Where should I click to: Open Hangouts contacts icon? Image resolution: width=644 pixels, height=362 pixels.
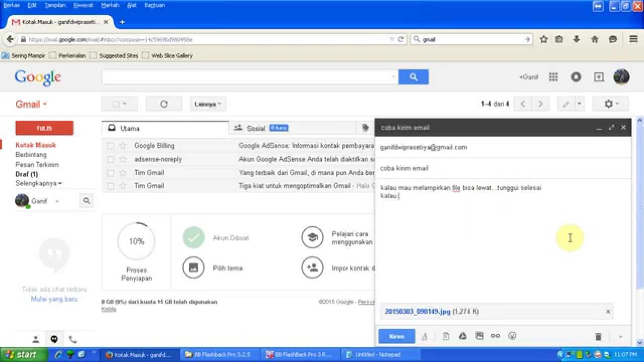coord(36,339)
